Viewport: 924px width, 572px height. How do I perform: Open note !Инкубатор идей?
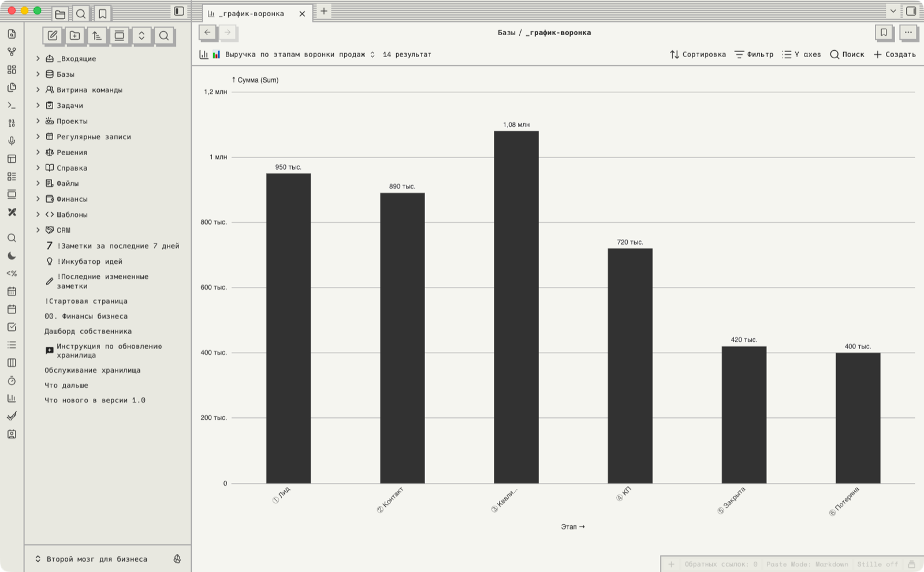point(90,261)
